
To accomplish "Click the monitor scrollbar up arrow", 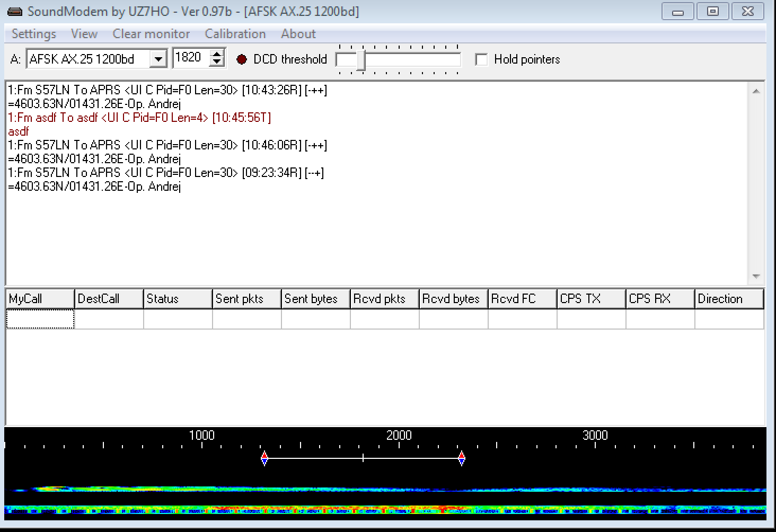I will [x=756, y=91].
